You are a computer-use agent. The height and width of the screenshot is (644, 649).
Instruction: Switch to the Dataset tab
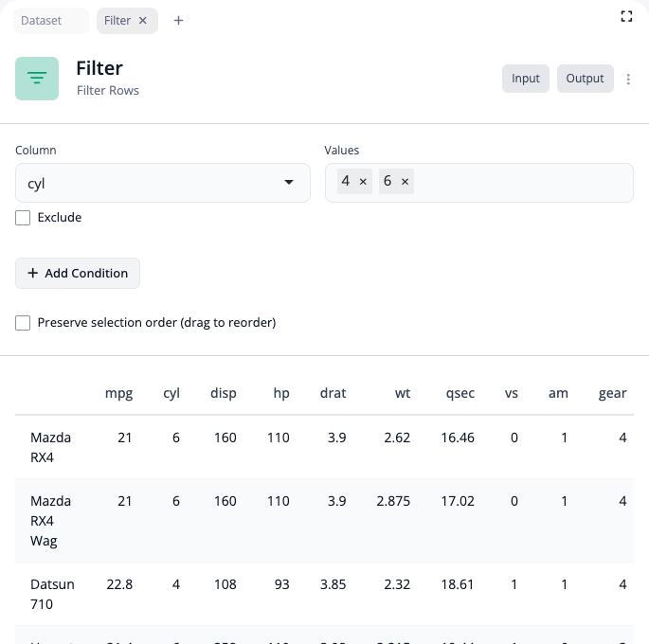click(x=42, y=21)
